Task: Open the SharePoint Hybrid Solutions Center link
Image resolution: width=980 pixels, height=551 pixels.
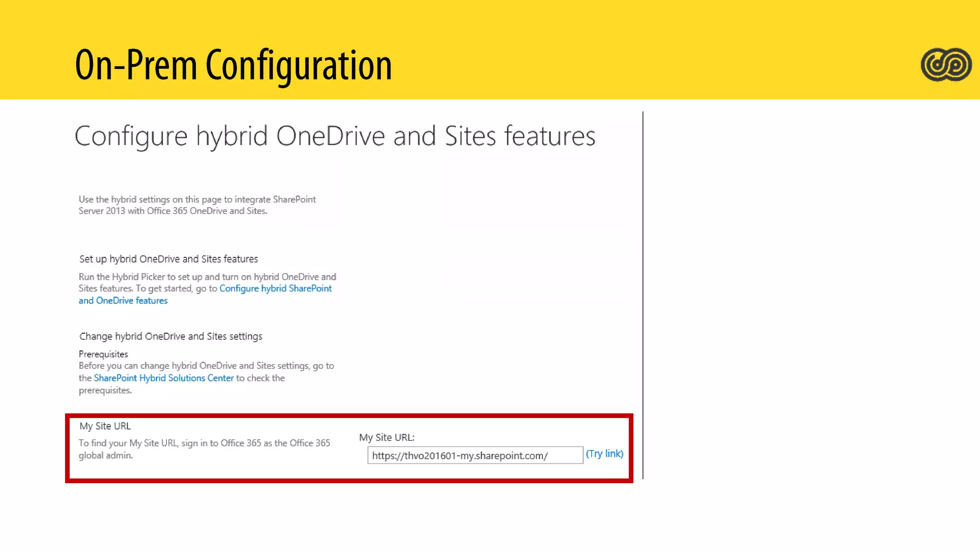Action: coord(164,378)
